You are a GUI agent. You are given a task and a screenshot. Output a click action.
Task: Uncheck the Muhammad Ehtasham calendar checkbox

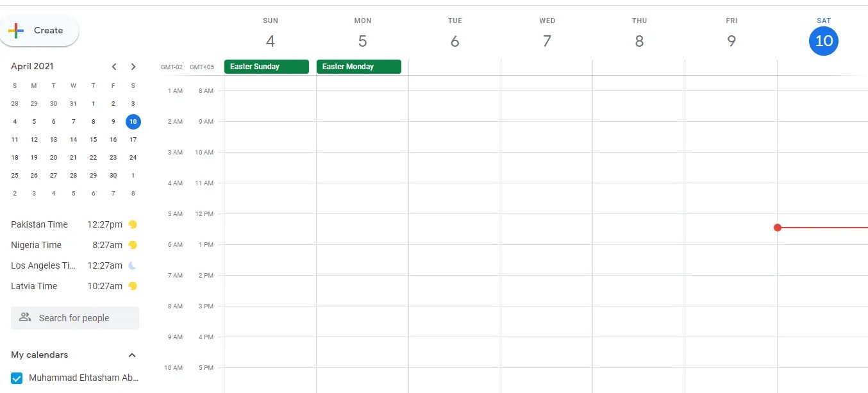pos(16,378)
